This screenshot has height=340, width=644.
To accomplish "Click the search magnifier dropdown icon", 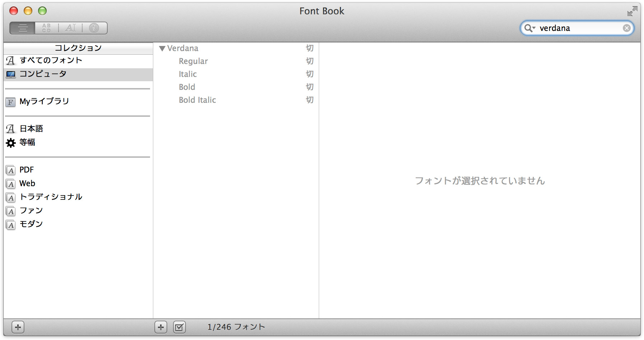I will [x=529, y=28].
